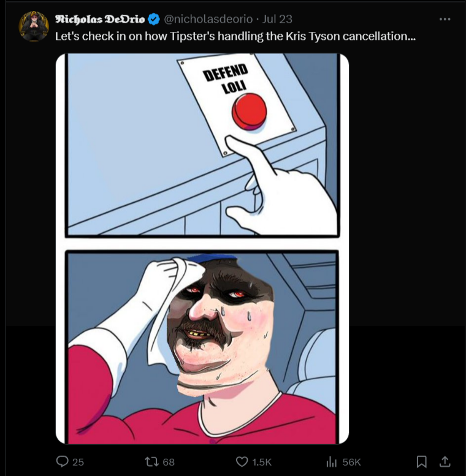The width and height of the screenshot is (466, 476).
Task: Click the tweet text about Tipster
Action: point(235,36)
